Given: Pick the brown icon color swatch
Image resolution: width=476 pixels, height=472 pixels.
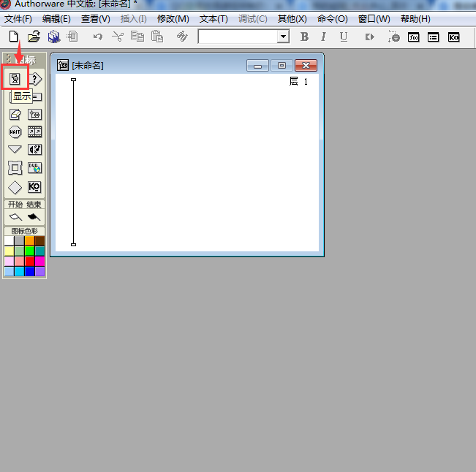Looking at the screenshot, I should (39, 241).
